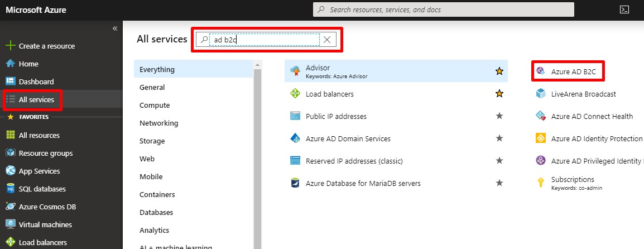Click the All resources grid icon
This screenshot has height=249, width=644.
click(11, 135)
